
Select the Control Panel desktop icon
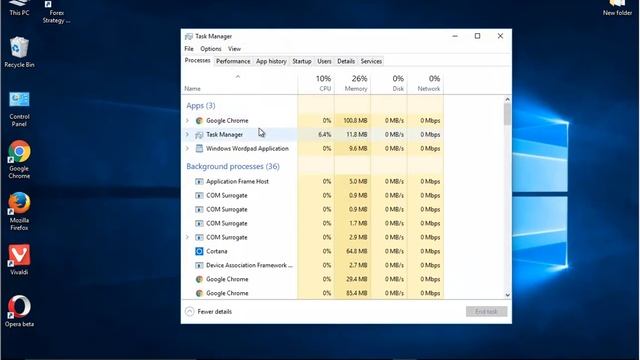tap(19, 109)
